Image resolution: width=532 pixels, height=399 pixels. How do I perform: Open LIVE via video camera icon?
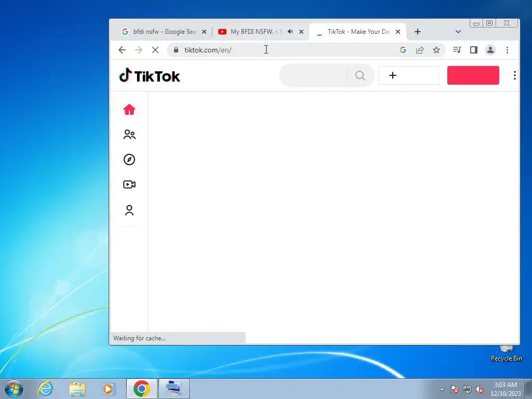pos(129,184)
